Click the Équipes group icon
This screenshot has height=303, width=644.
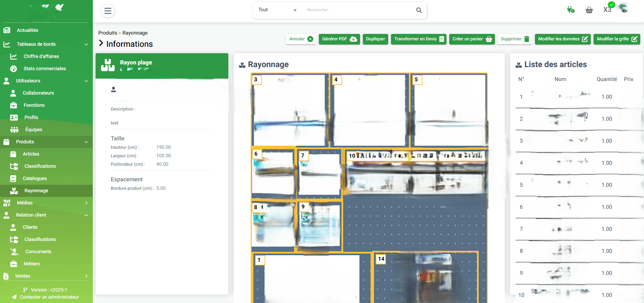point(14,129)
